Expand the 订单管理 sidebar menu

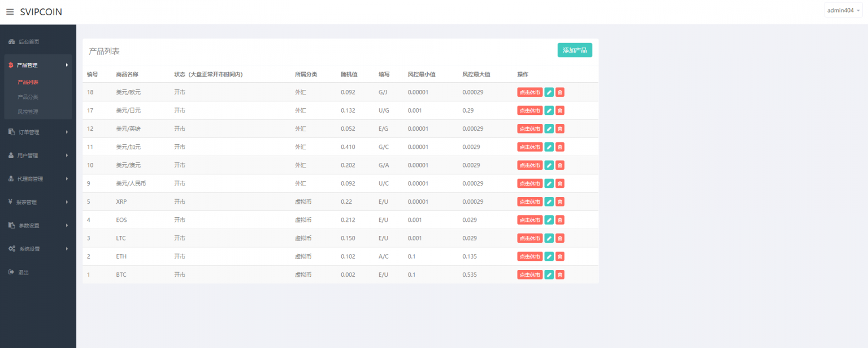point(37,132)
